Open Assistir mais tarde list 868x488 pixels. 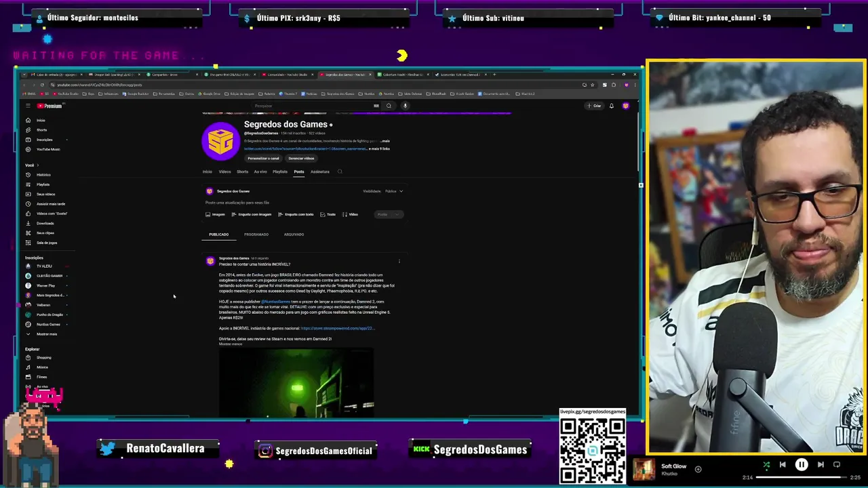point(50,204)
